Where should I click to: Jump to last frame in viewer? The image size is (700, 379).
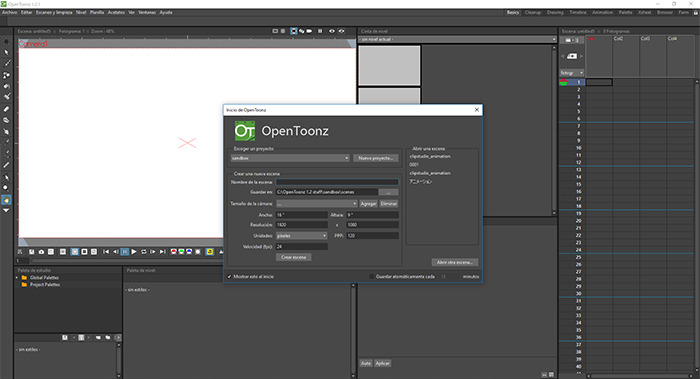[x=162, y=252]
